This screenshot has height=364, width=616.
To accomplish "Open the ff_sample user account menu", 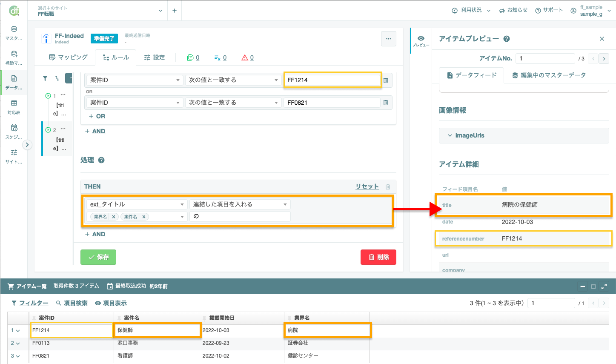I will [x=591, y=11].
